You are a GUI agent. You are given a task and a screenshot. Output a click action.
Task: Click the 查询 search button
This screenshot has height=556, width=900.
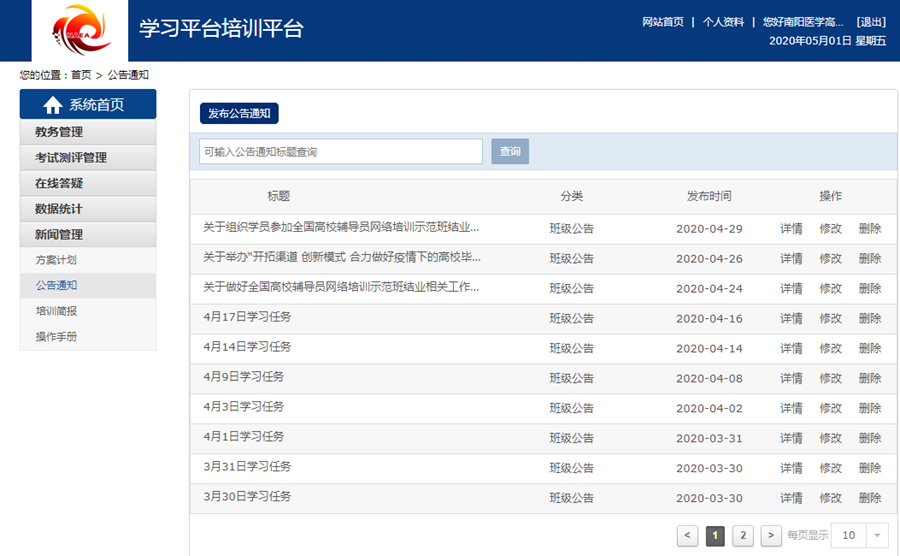click(510, 152)
